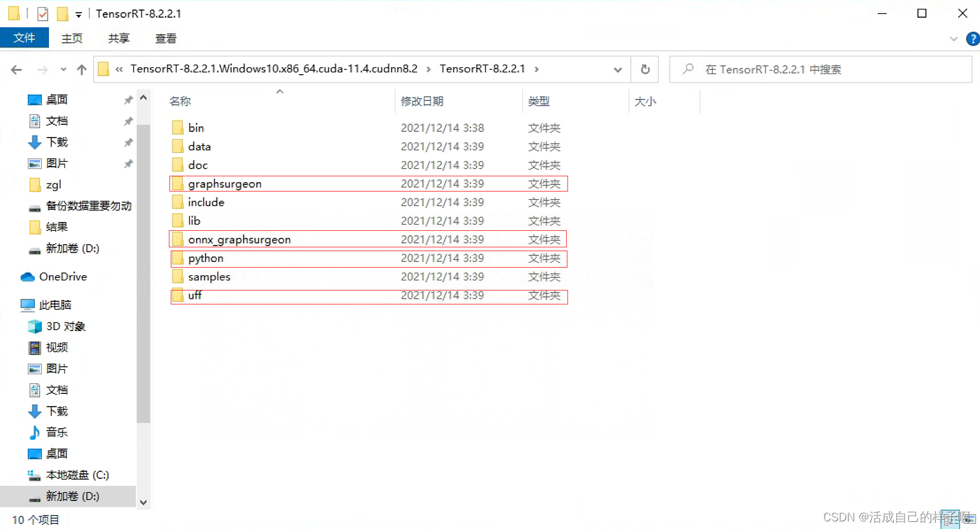
Task: Open the 文件 menu
Action: pyautogui.click(x=25, y=37)
